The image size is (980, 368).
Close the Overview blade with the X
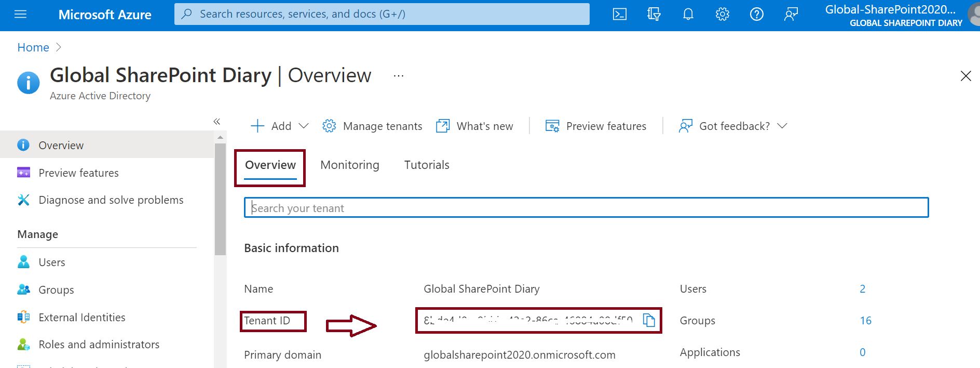[x=965, y=76]
